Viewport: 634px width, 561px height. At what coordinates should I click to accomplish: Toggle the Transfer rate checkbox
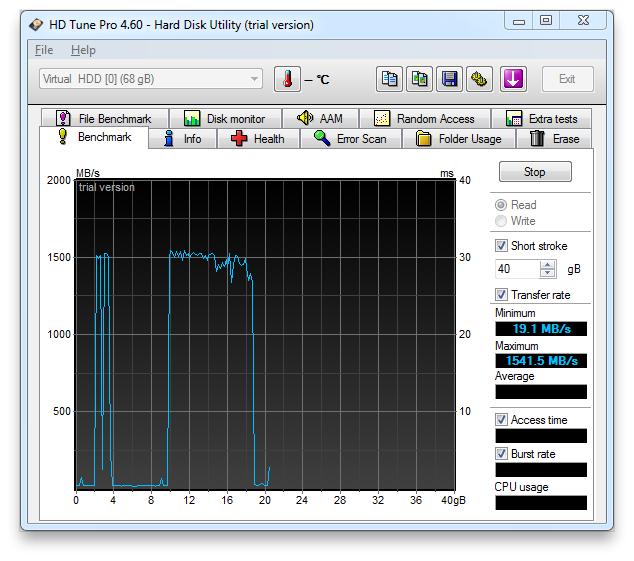tap(501, 294)
